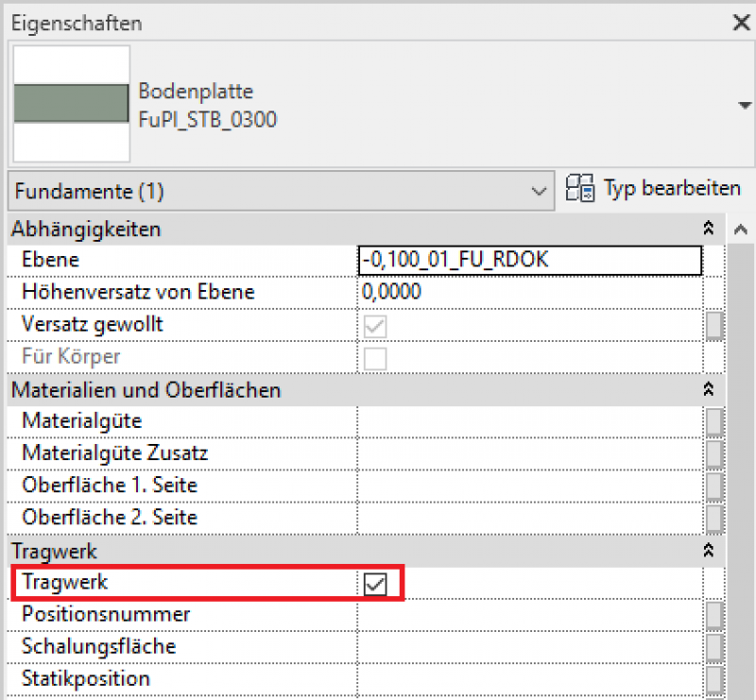Click the small button beside Materialgüte
Screen dimensions: 756x700
tap(714, 422)
